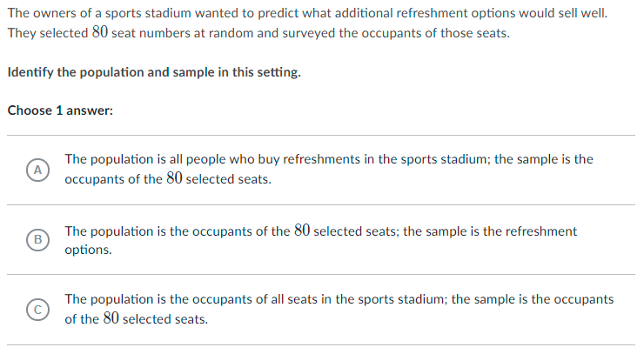Click 'of the 80 selected seats' in answer C
The height and width of the screenshot is (354, 644).
136,319
